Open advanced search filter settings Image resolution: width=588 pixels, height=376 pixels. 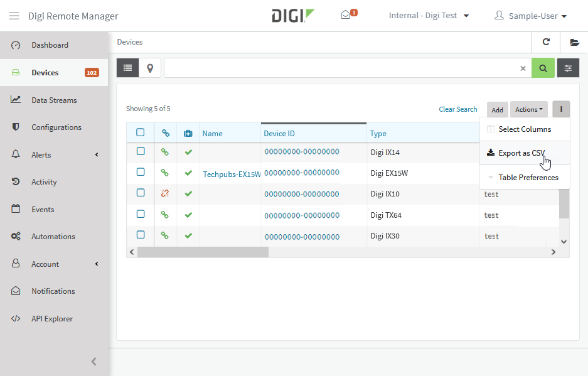(568, 68)
